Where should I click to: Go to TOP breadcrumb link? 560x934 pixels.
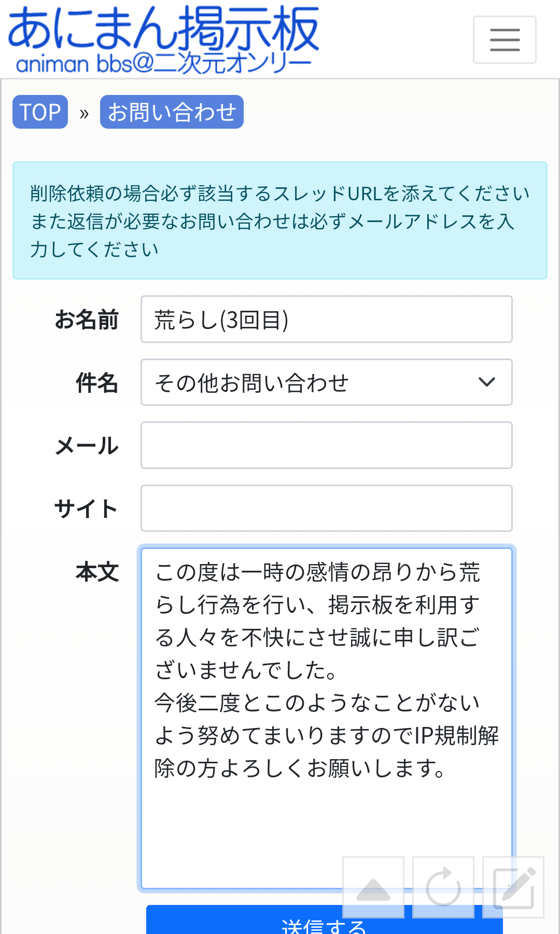tap(40, 112)
